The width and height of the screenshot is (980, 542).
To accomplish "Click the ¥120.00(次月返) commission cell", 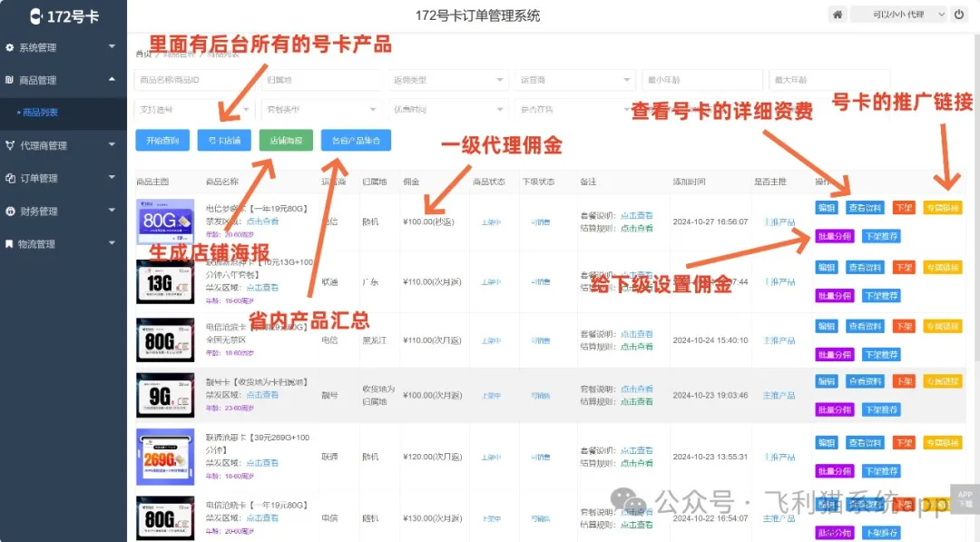I will point(433,457).
